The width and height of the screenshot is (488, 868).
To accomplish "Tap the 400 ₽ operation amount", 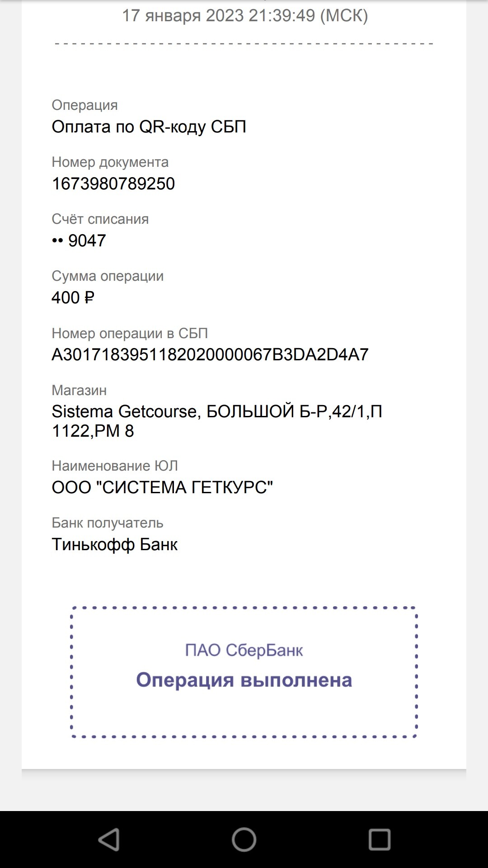I will [x=73, y=297].
